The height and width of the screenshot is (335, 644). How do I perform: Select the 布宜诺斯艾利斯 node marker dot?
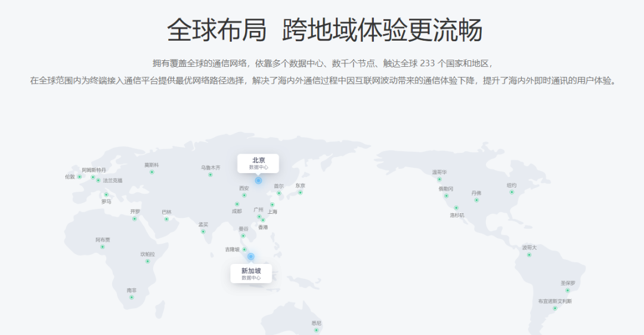(x=555, y=308)
